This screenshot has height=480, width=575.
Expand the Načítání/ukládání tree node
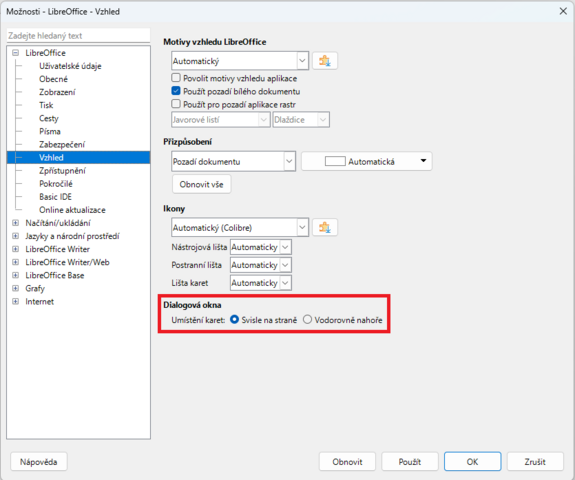pos(15,223)
